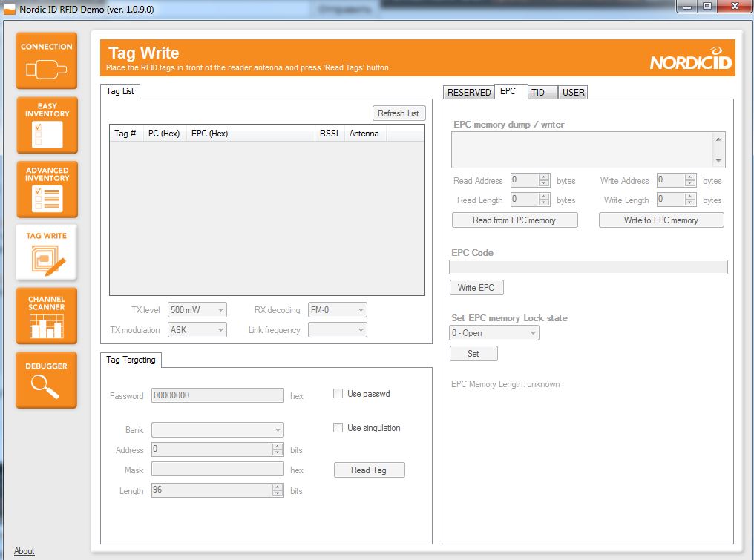The image size is (754, 560).
Task: Sort tag list by Tag # column
Action: tap(126, 134)
